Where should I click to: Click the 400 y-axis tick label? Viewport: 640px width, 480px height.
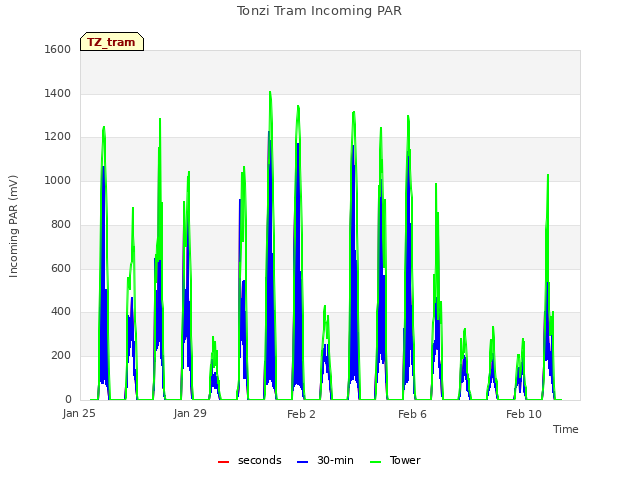click(61, 312)
